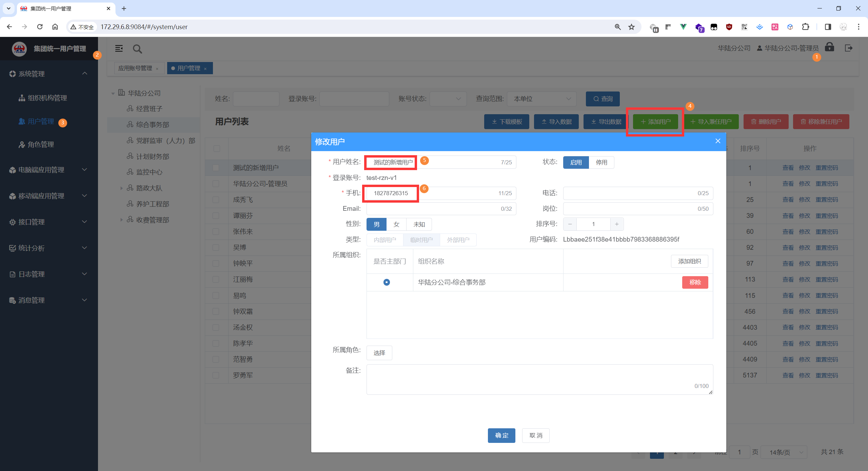
Task: Expand the 路政大队 tree node arrow
Action: [121, 188]
